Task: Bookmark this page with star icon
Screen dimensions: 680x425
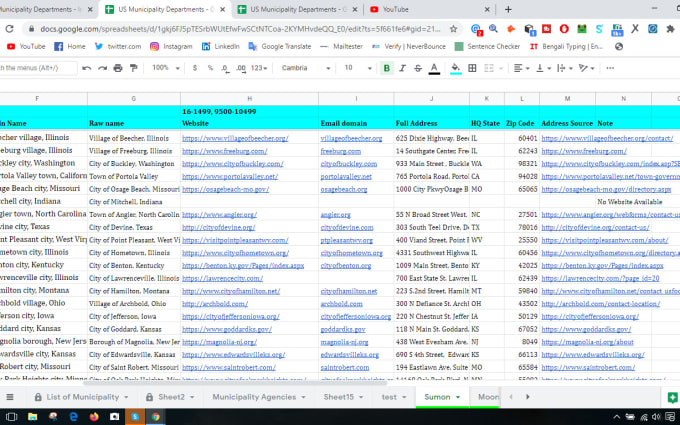Action: (x=453, y=29)
